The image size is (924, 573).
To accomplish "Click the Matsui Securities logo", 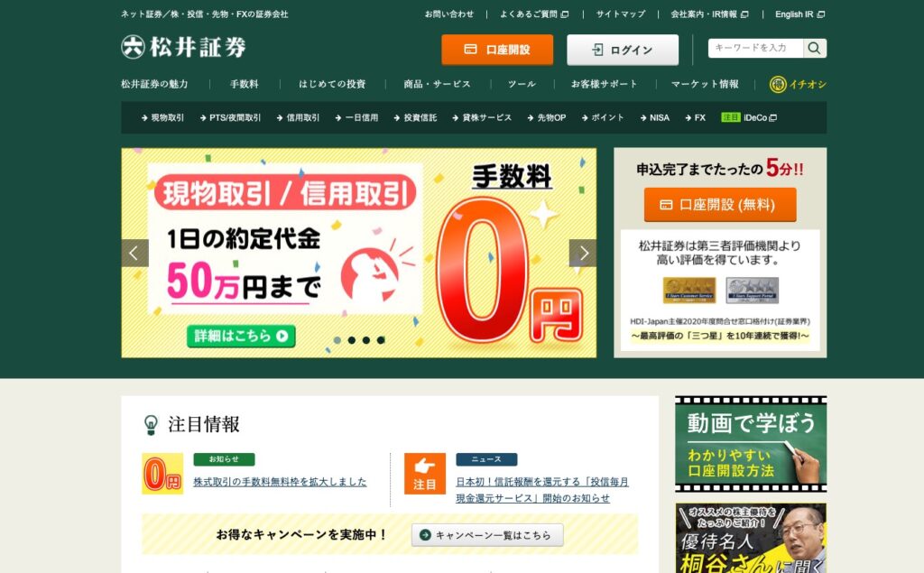I will click(x=183, y=47).
